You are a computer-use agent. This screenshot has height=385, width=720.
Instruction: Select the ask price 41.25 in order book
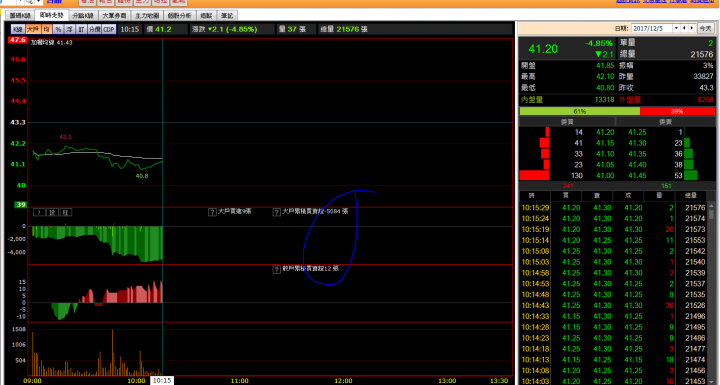637,132
